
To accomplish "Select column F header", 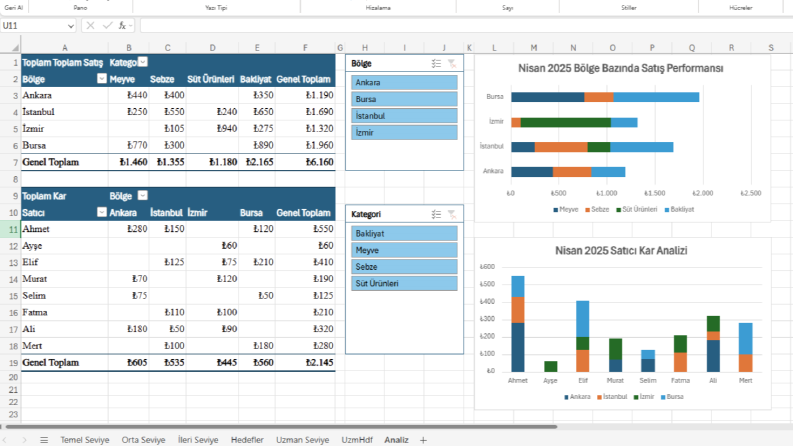I will coord(305,48).
